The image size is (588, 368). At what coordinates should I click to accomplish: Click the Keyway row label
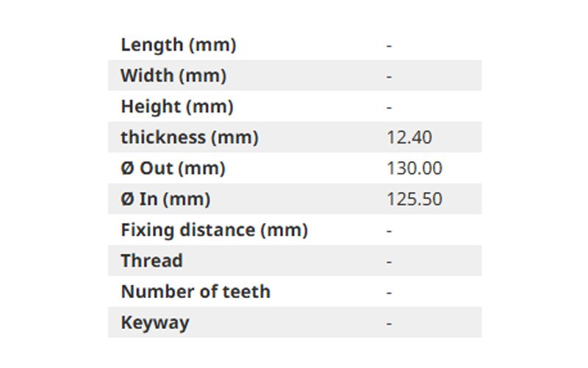(155, 322)
